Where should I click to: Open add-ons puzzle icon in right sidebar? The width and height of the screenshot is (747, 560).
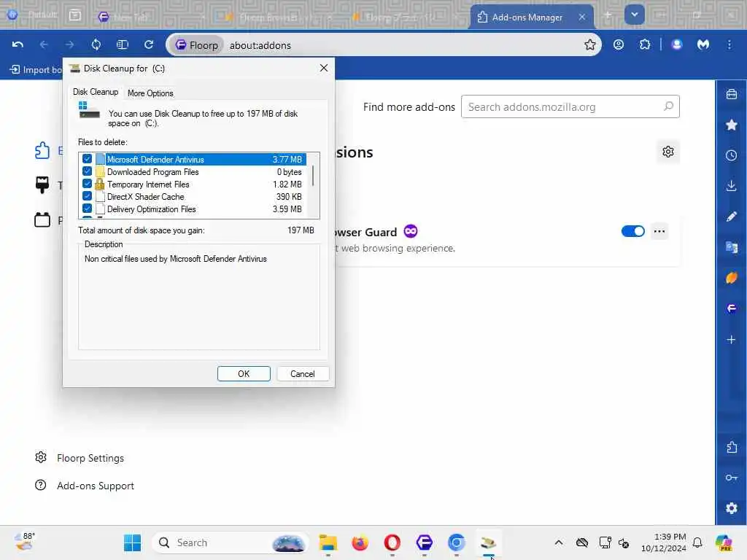tap(731, 447)
